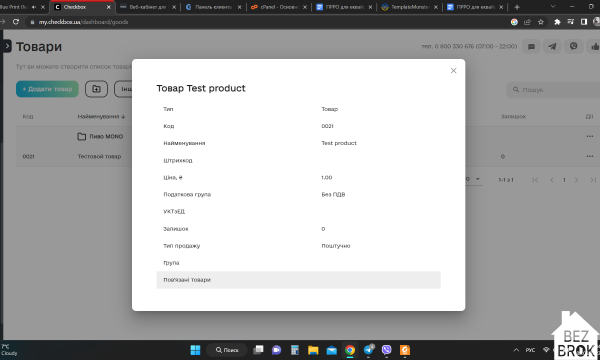Viewport: 600px width, 360px height.
Task: Open the browser side panel icon
Action: pyautogui.click(x=584, y=22)
